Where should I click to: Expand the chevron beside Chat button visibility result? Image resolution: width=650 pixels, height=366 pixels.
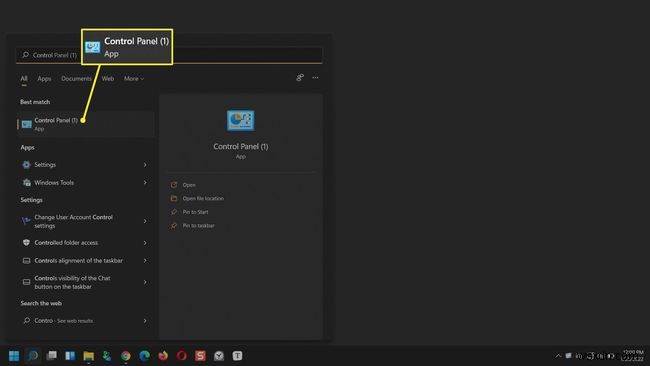(x=145, y=282)
